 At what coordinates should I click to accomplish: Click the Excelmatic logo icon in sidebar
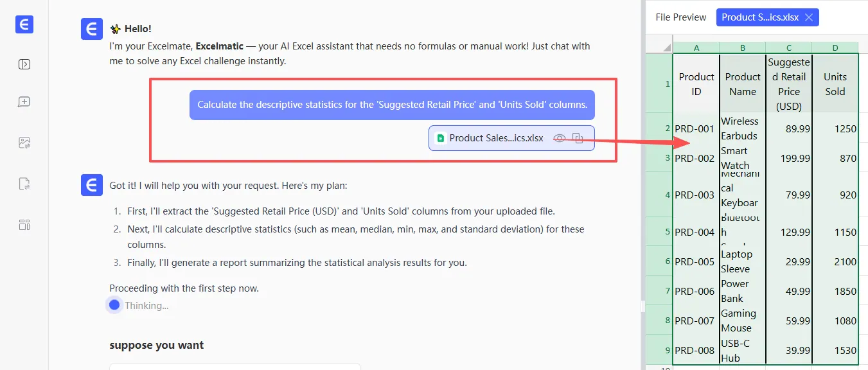pos(24,24)
